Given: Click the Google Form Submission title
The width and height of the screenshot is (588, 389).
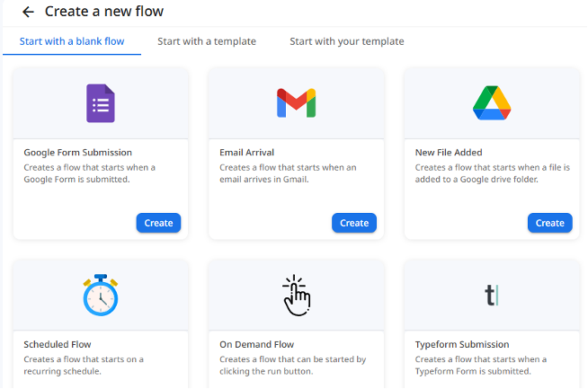Looking at the screenshot, I should coord(78,153).
